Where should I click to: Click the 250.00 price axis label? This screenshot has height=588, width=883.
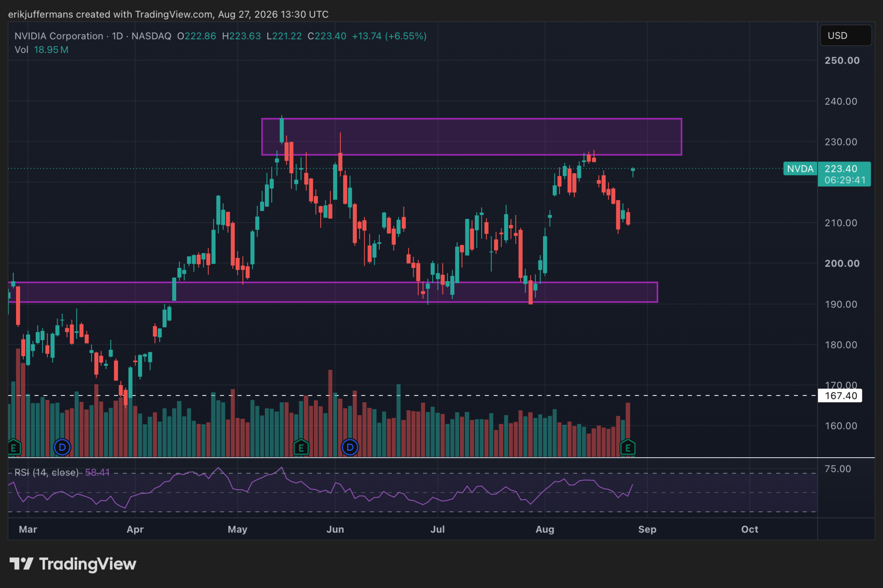tap(842, 60)
